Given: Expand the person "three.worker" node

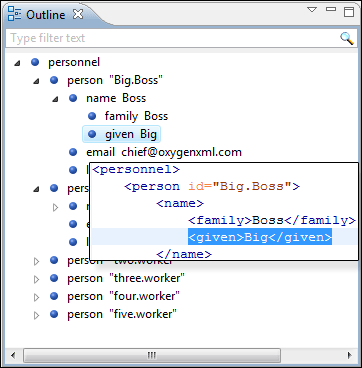Looking at the screenshot, I should pyautogui.click(x=37, y=279).
